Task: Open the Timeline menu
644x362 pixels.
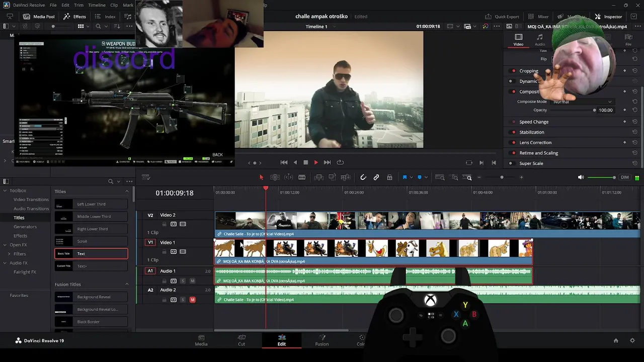Action: coord(97,5)
